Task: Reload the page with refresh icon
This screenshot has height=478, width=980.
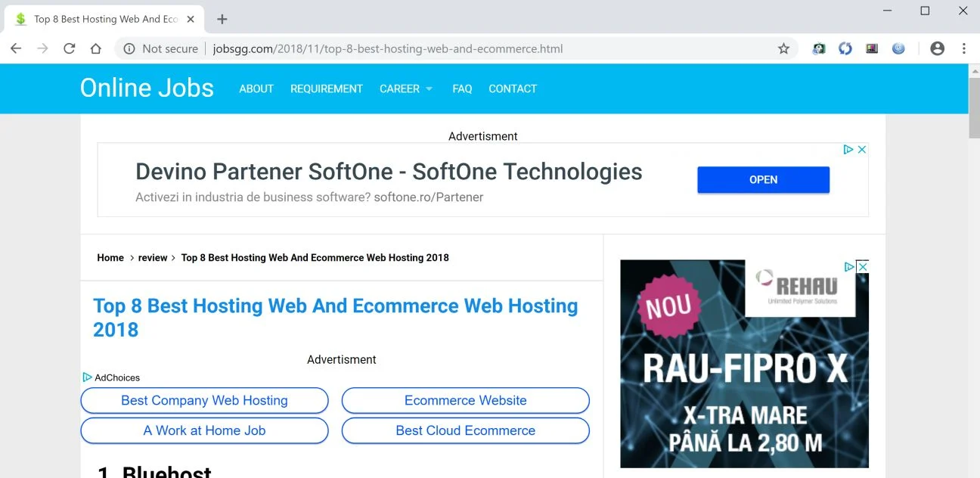Action: (x=69, y=48)
